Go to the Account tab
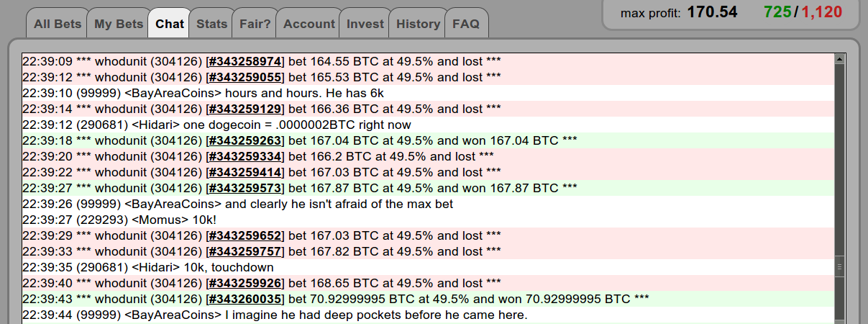The height and width of the screenshot is (324, 868). coord(309,24)
